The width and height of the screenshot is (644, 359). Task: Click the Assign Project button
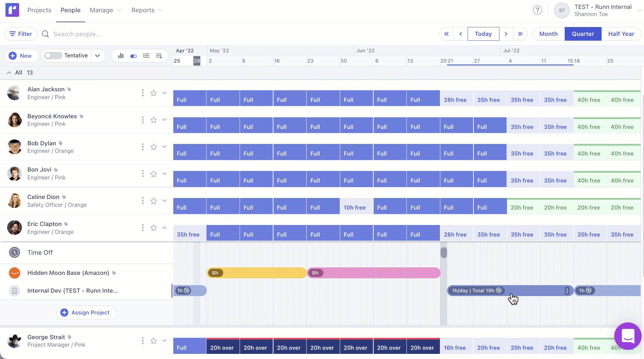86,313
